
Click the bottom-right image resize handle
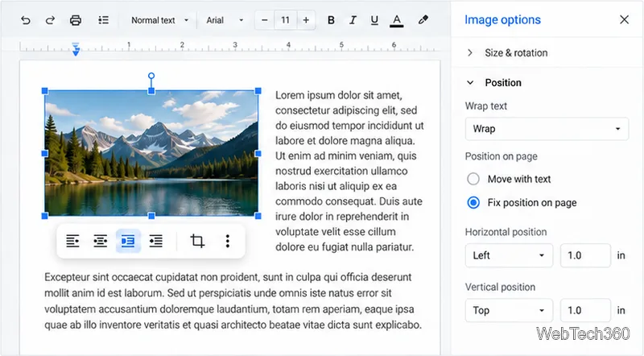(258, 215)
